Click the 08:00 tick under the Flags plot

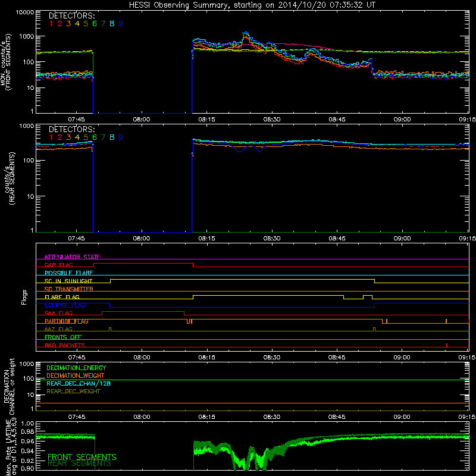click(x=142, y=358)
